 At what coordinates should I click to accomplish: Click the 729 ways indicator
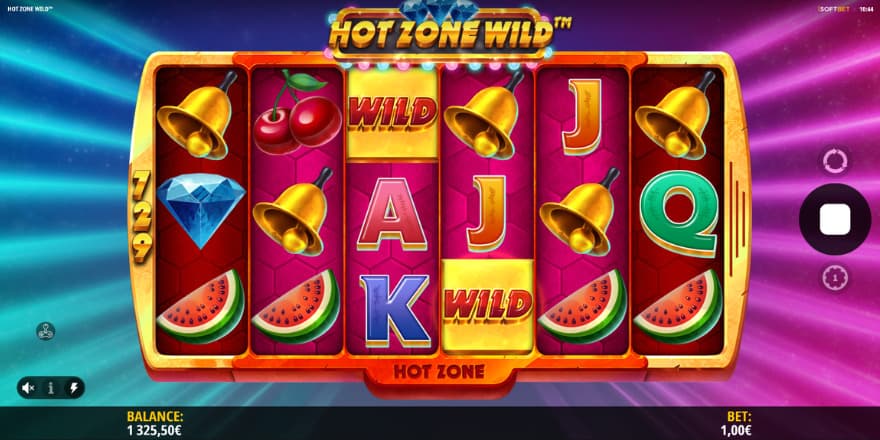(x=142, y=216)
